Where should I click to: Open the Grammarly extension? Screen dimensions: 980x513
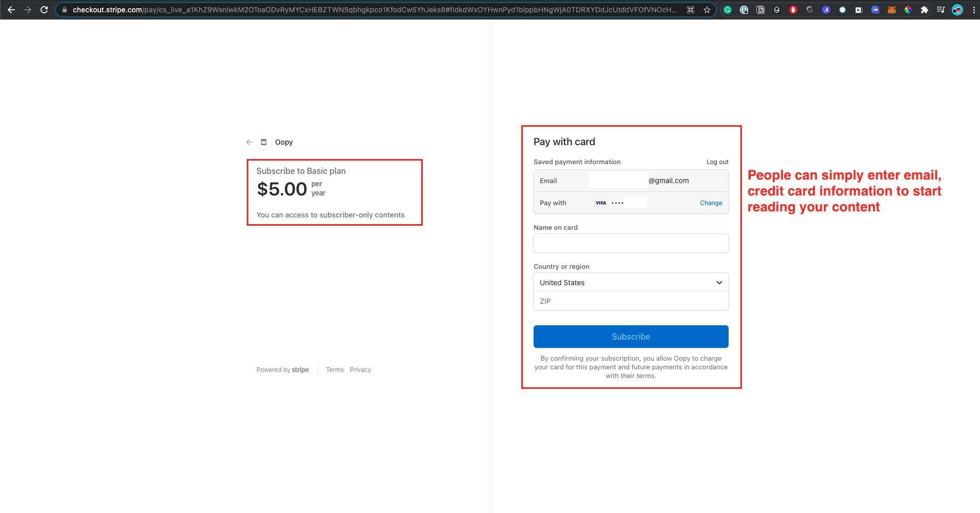coord(728,10)
